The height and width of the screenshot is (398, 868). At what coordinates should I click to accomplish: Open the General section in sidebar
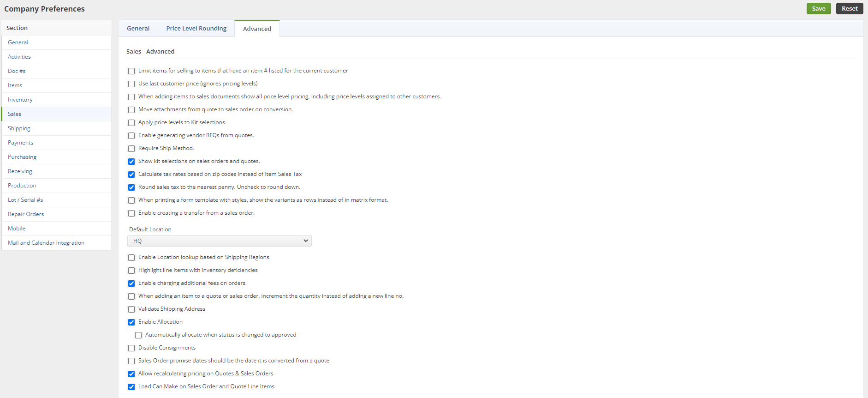coord(56,42)
